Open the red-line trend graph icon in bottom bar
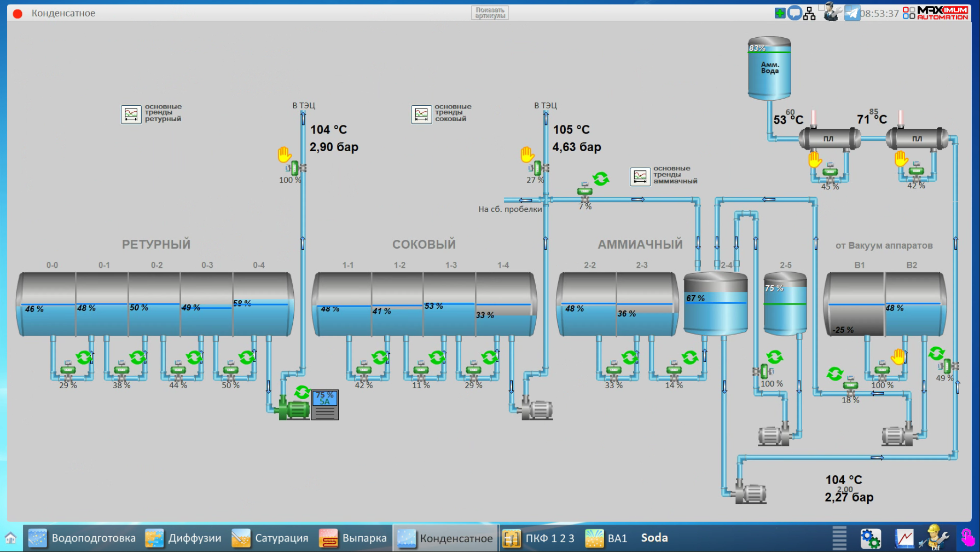 [904, 538]
